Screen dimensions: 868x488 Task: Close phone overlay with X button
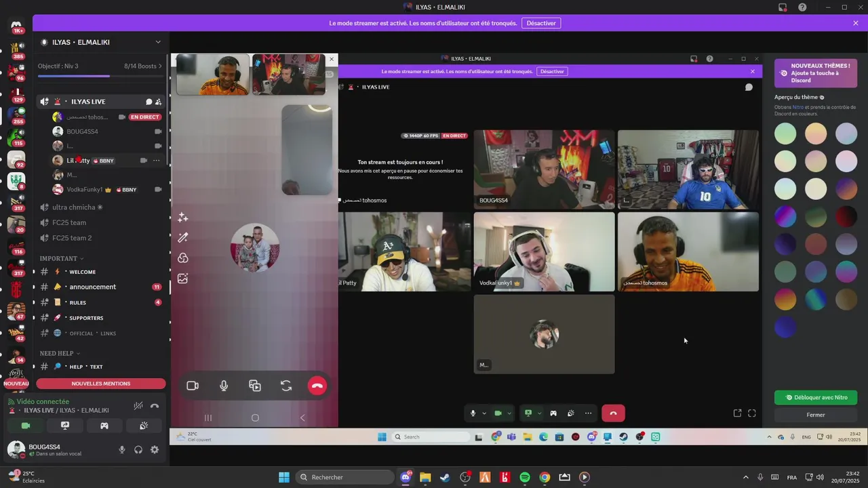click(332, 59)
